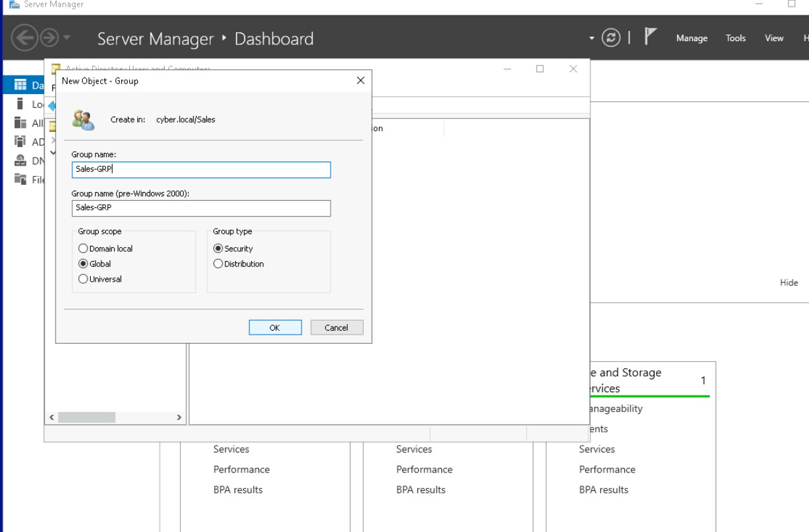Select the Global group scope
This screenshot has height=532, width=809.
(95, 264)
